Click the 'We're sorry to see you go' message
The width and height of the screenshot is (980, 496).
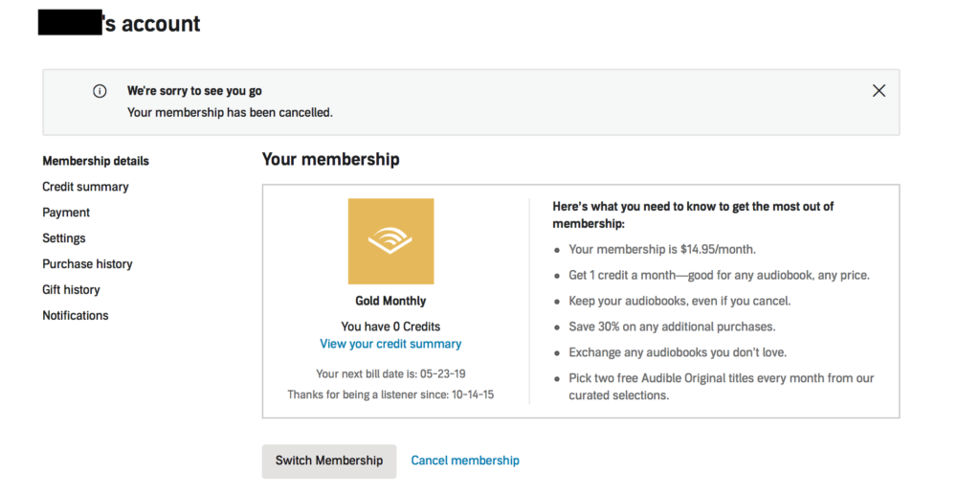click(x=194, y=91)
